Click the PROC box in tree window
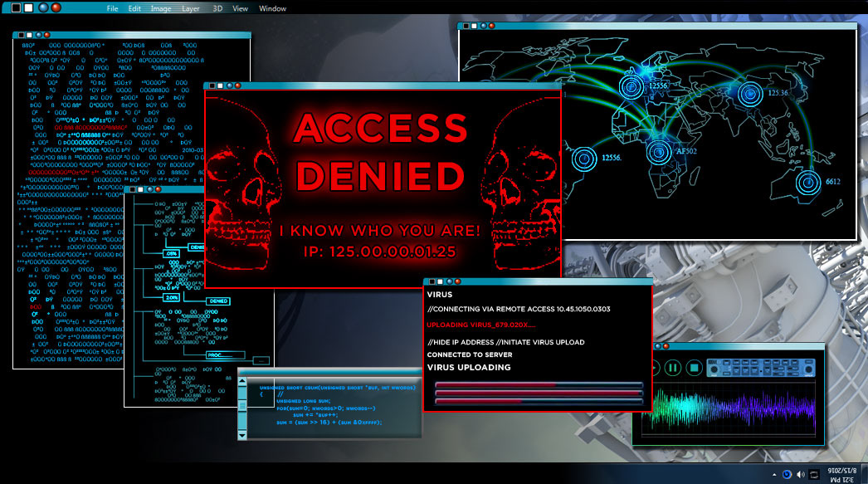This screenshot has width=868, height=484. 226,355
